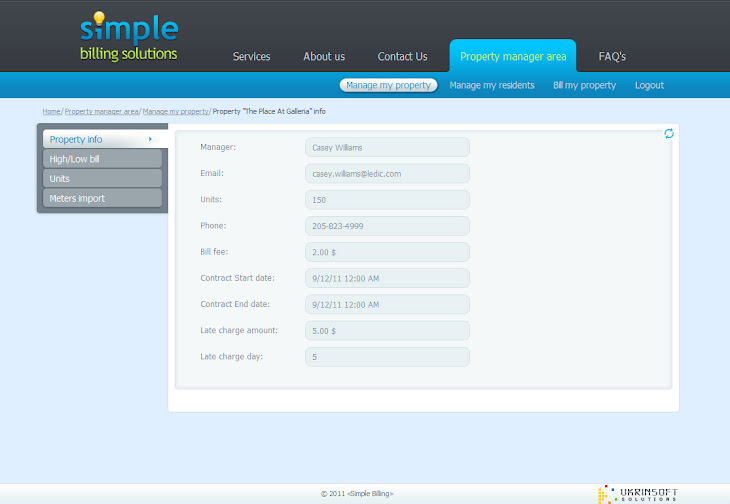Image resolution: width=730 pixels, height=504 pixels.
Task: Click the Contract Start date: label
Action: tap(237, 278)
